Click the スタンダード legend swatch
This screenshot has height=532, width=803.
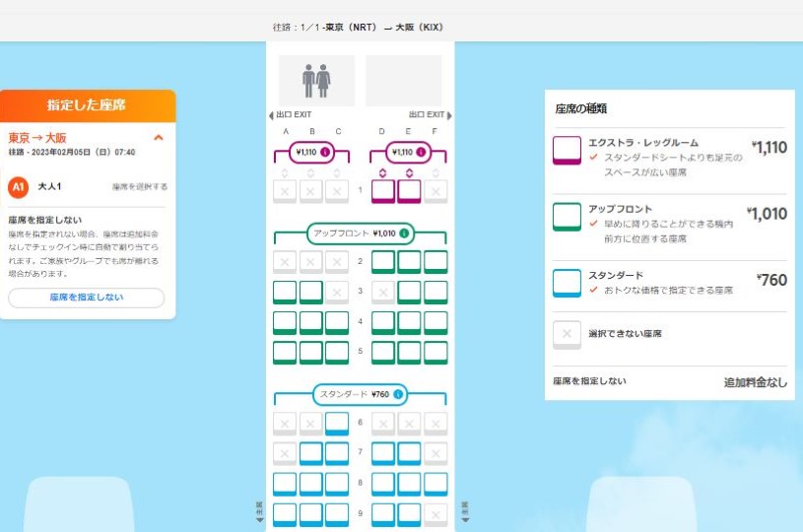click(x=567, y=283)
